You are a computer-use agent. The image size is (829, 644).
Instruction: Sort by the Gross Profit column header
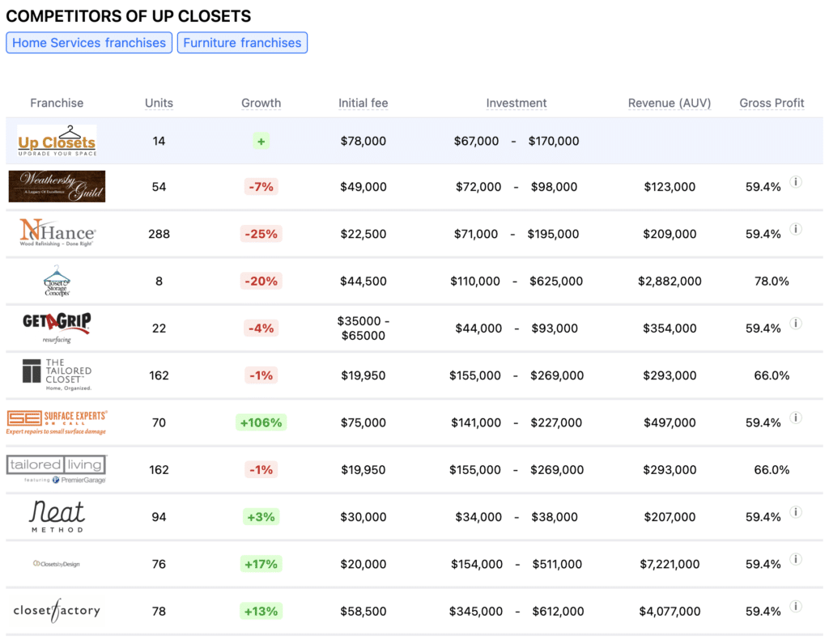point(772,103)
